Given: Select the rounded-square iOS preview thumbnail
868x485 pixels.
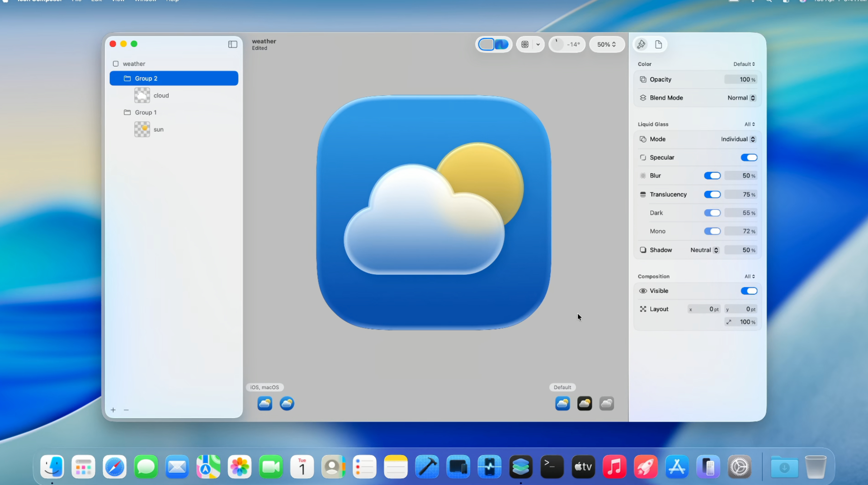Looking at the screenshot, I should click(265, 403).
